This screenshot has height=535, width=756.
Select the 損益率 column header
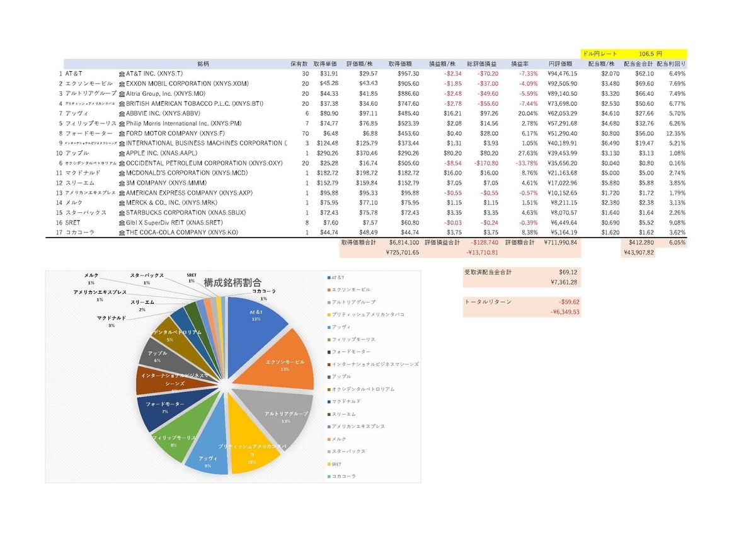pyautogui.click(x=520, y=64)
